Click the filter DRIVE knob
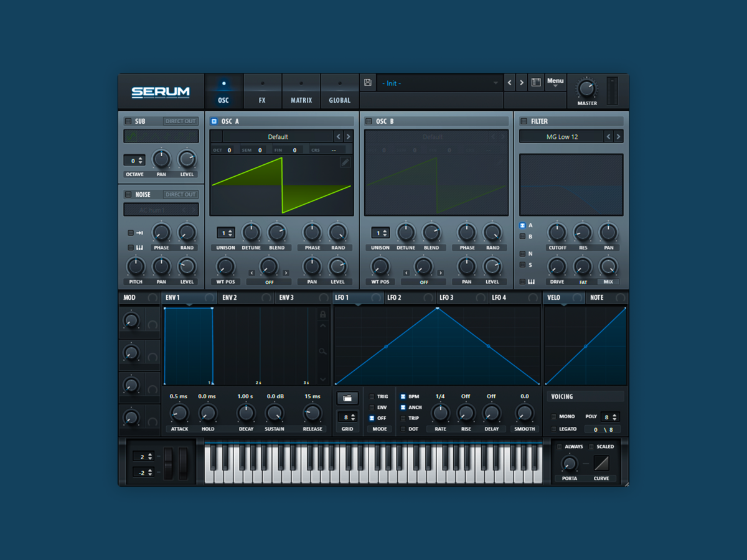 (x=557, y=267)
